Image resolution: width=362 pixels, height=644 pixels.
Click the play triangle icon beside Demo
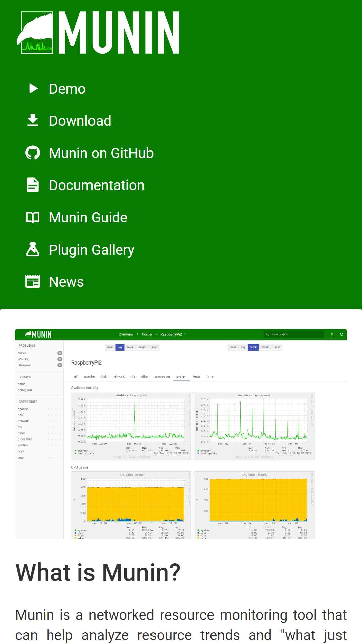pyautogui.click(x=33, y=89)
